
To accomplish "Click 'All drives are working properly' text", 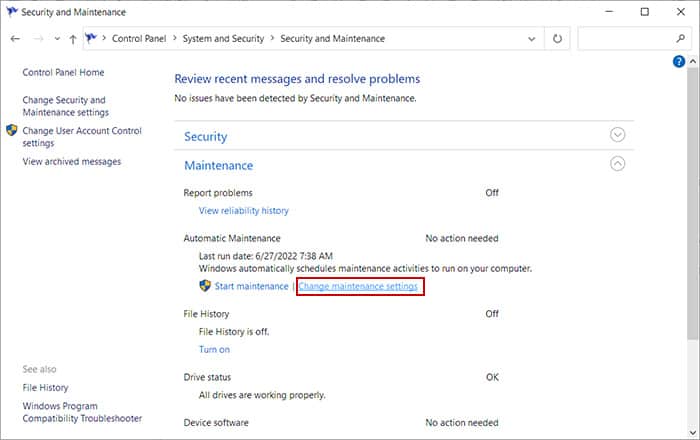I will click(262, 395).
